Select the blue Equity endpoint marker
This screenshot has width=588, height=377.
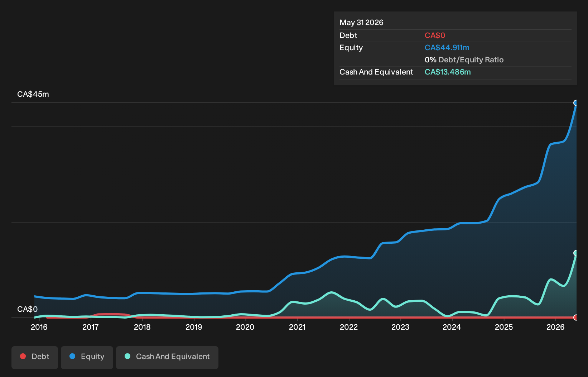[576, 103]
